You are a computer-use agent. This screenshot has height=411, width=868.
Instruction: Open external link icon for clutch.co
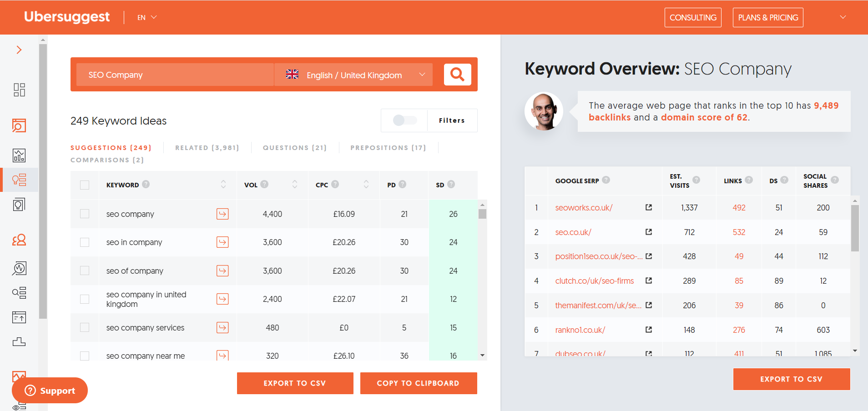click(x=649, y=281)
